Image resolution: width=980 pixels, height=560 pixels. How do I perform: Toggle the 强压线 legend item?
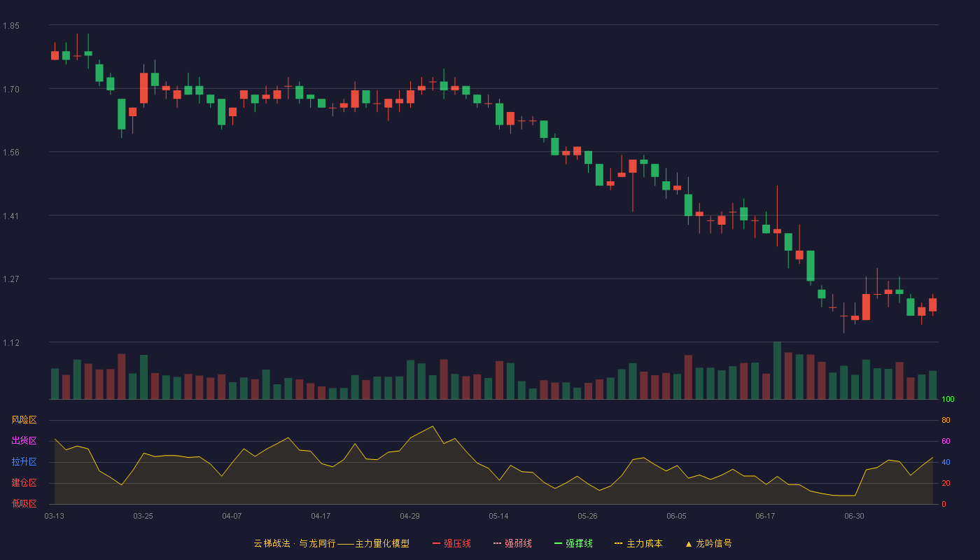pos(451,543)
